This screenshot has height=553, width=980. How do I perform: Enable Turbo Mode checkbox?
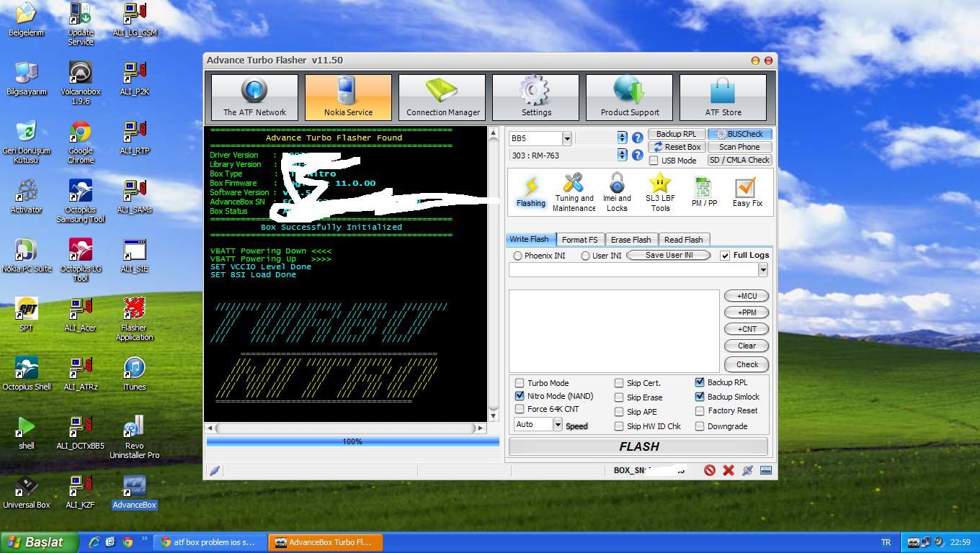[520, 383]
